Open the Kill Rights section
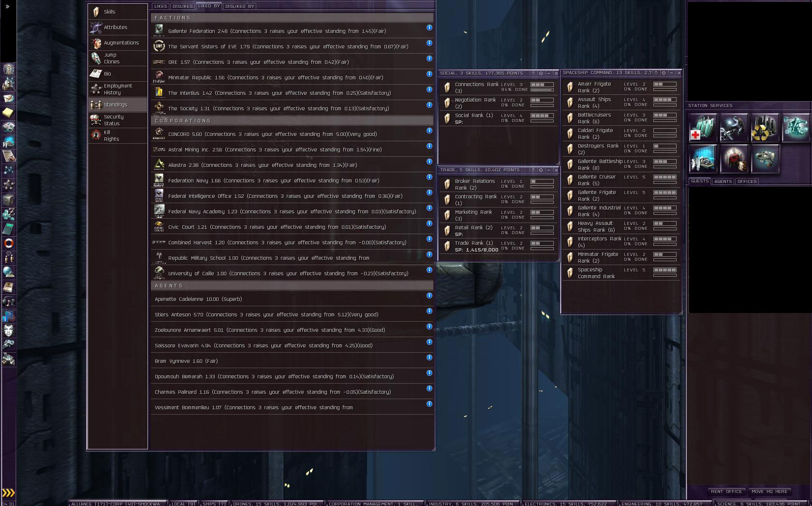This screenshot has width=812, height=506. click(x=118, y=135)
